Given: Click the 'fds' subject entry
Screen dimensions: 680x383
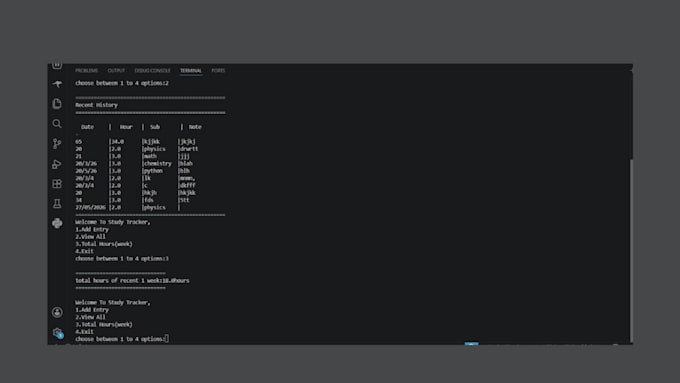Looking at the screenshot, I should click(148, 200).
